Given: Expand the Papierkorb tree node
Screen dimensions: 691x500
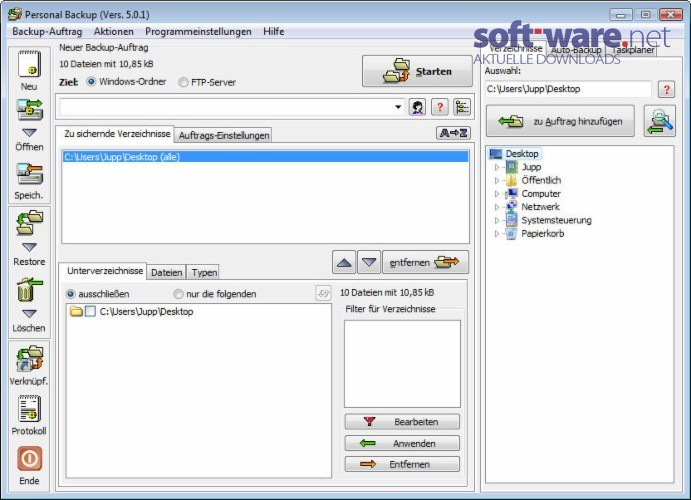Looking at the screenshot, I should tap(497, 233).
